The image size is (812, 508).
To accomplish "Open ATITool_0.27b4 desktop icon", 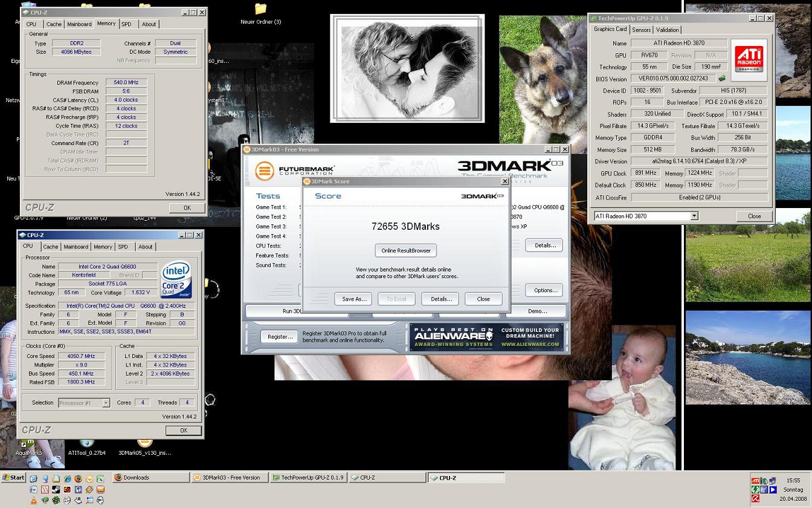I will click(86, 448).
